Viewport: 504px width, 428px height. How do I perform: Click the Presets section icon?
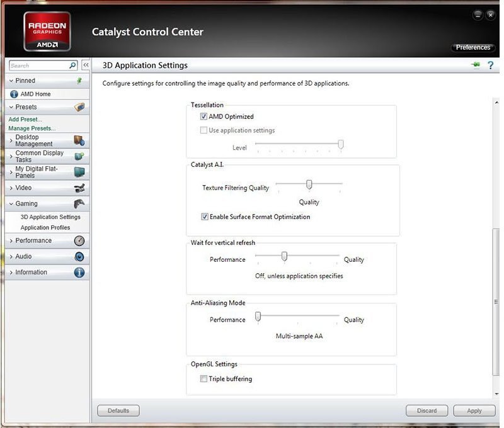pyautogui.click(x=79, y=107)
